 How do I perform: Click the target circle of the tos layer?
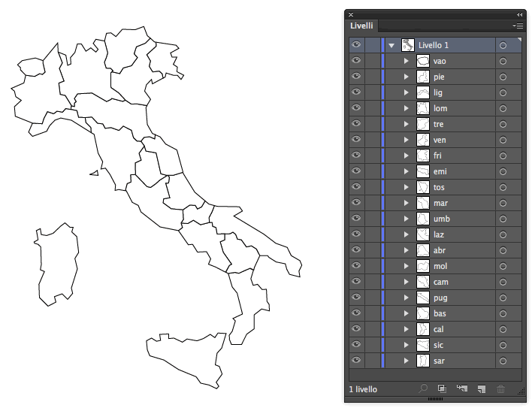click(x=503, y=187)
